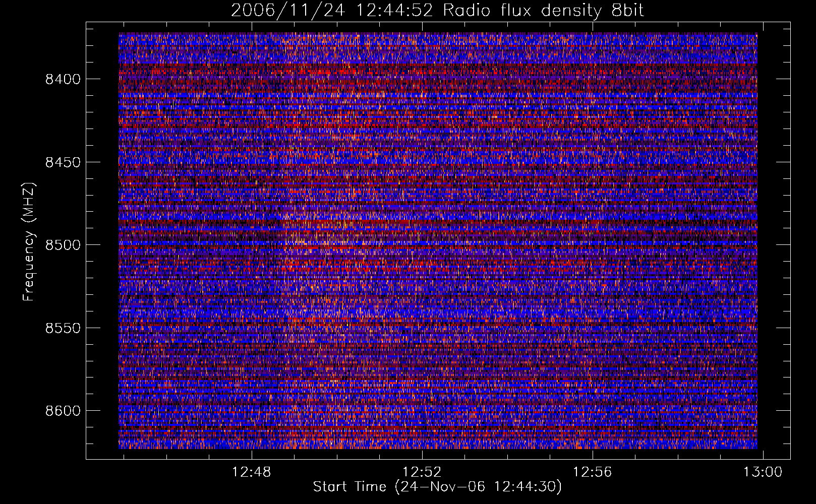Click the 12:48 time axis label

click(251, 472)
